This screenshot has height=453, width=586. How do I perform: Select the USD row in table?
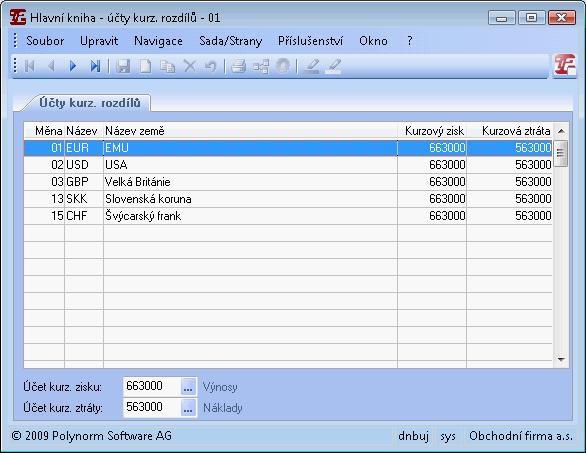point(288,165)
